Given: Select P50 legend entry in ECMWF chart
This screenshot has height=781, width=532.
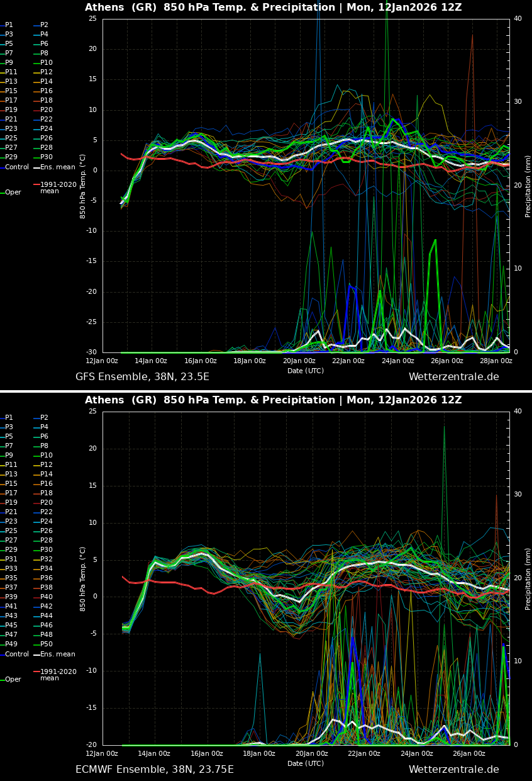Looking at the screenshot, I should (46, 644).
